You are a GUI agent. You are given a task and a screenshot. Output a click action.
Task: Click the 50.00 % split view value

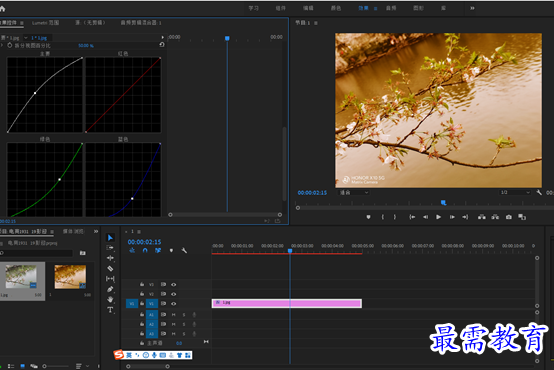(x=86, y=46)
